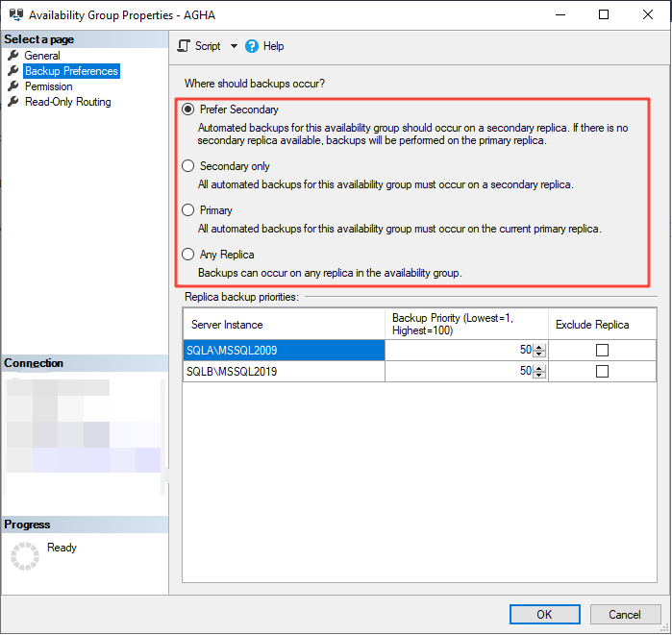Close the Availability Group Properties dialog

click(x=648, y=14)
